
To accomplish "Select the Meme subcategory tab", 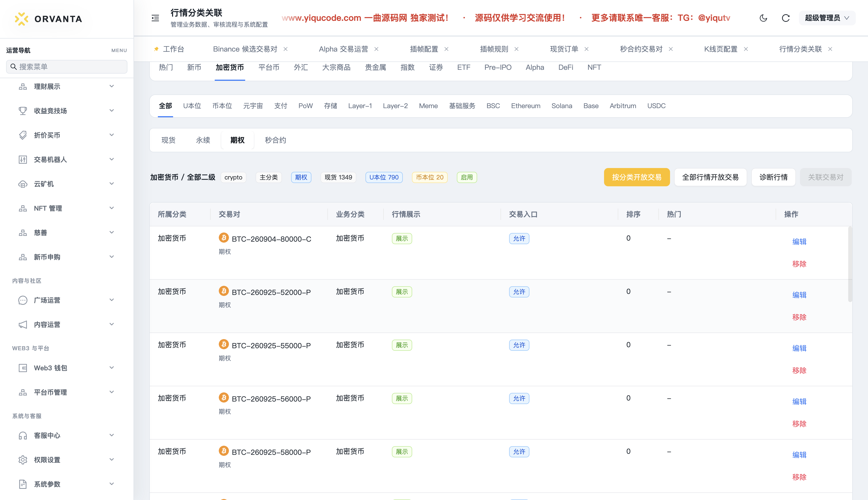I will pos(428,106).
